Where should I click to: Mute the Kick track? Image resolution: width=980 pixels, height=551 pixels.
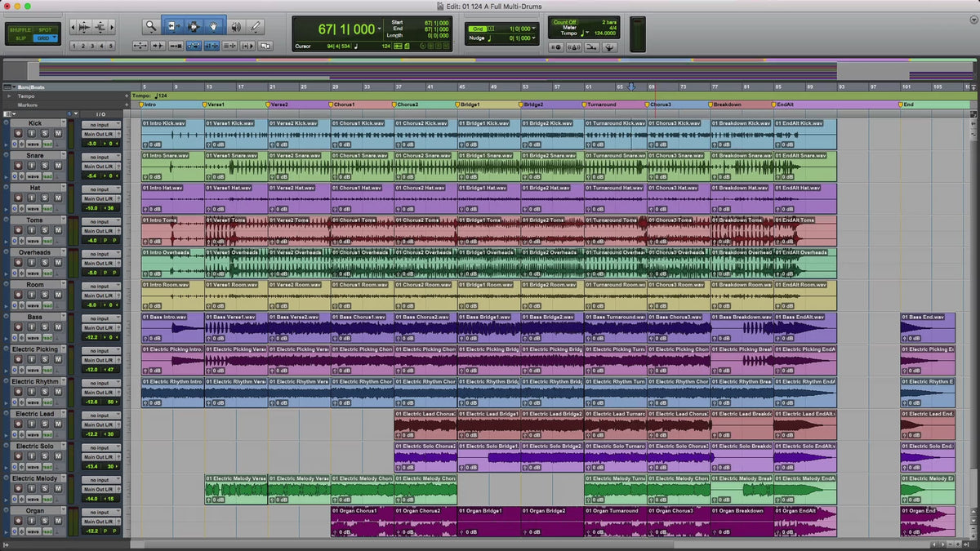click(57, 134)
